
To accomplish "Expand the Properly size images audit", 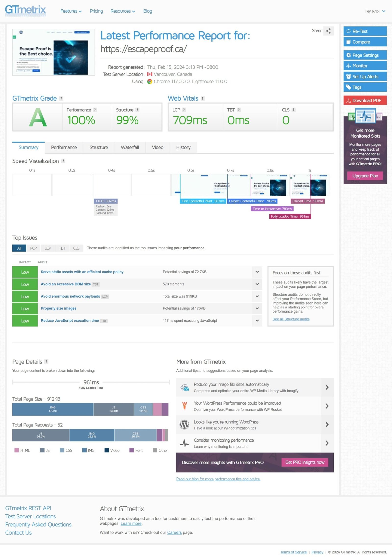I will pos(257,308).
